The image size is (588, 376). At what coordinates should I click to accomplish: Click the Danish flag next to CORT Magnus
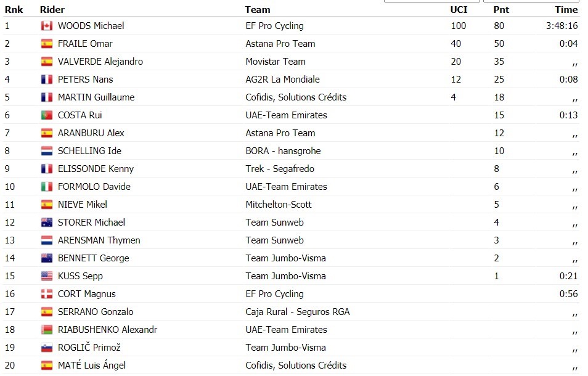point(46,294)
